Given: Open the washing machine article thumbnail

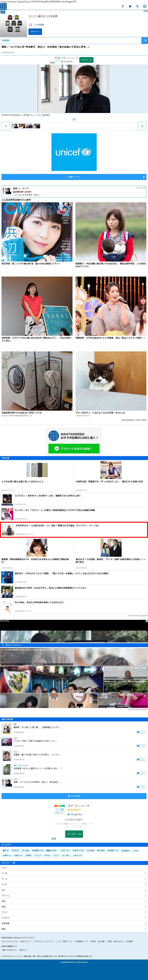Looking at the screenshot, I should 37,381.
